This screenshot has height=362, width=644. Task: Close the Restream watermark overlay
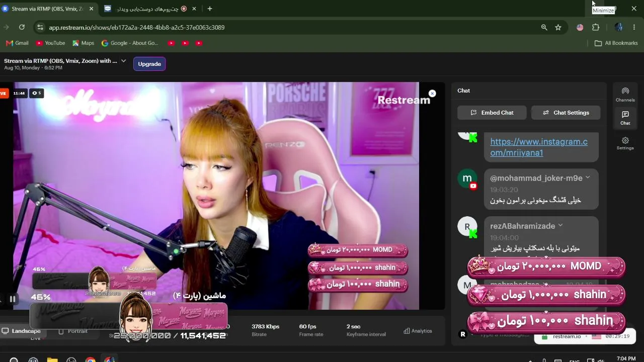click(432, 94)
